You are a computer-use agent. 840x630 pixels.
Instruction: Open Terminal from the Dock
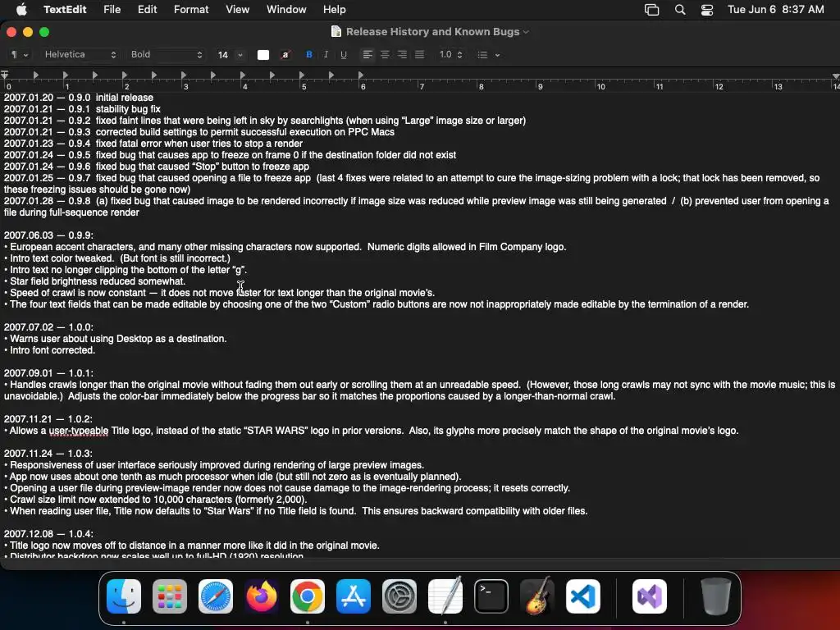coord(491,596)
